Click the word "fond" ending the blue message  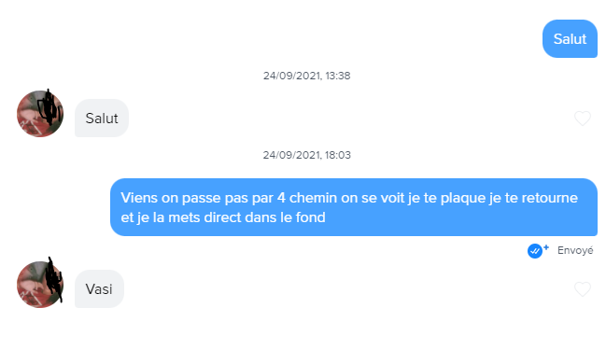[310, 217]
